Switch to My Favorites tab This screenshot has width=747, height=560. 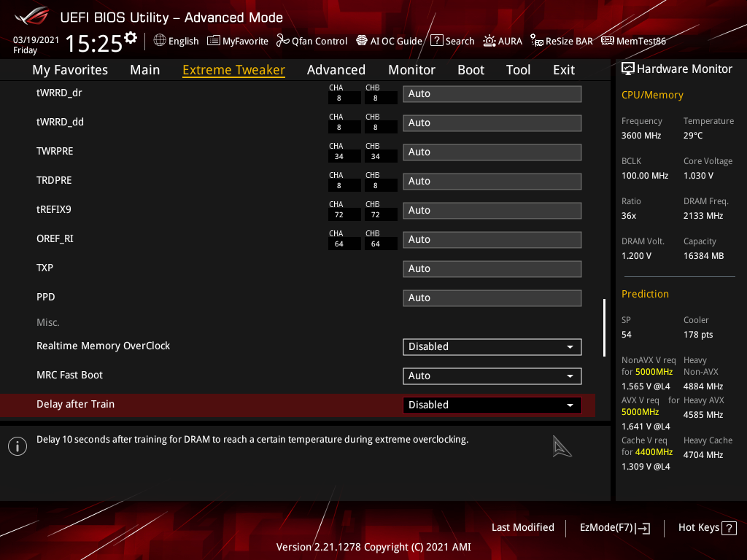pos(70,70)
